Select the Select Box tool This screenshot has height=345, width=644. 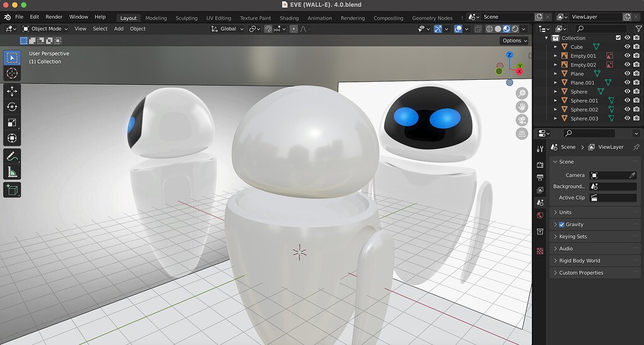tap(12, 58)
